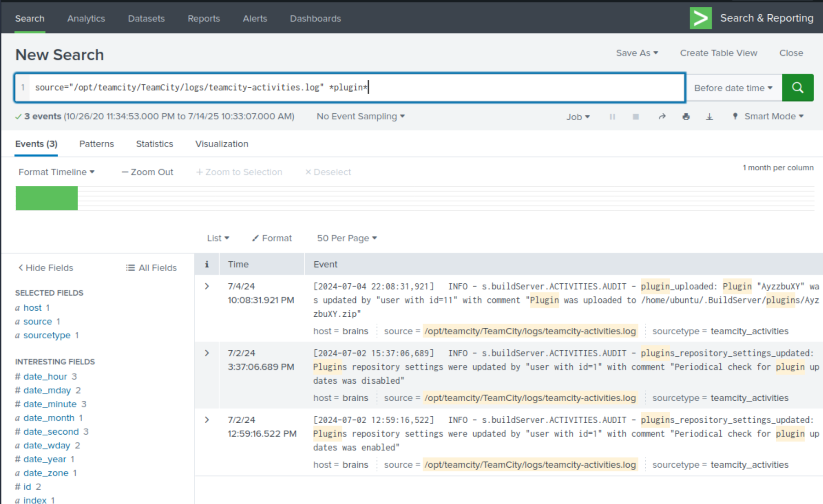823x504 pixels.
Task: Open the Job menu
Action: point(578,117)
